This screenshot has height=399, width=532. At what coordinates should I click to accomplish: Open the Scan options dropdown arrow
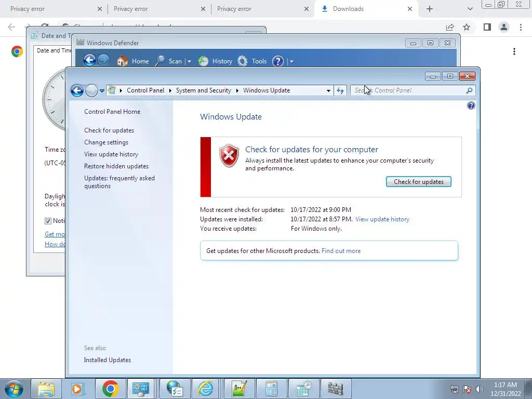189,61
